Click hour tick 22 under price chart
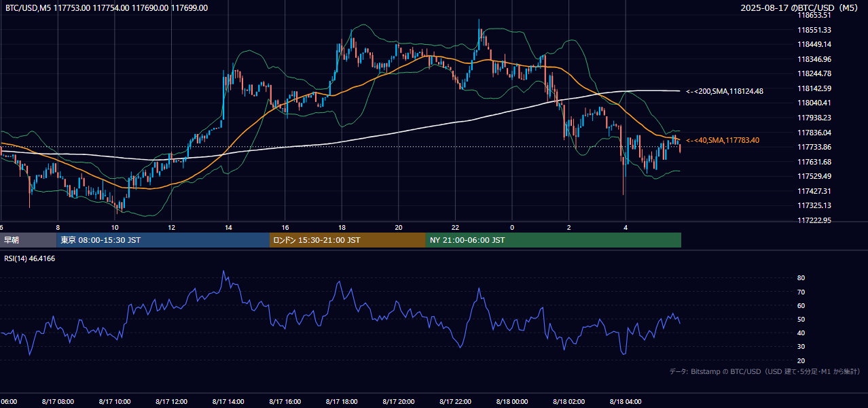 click(x=456, y=227)
